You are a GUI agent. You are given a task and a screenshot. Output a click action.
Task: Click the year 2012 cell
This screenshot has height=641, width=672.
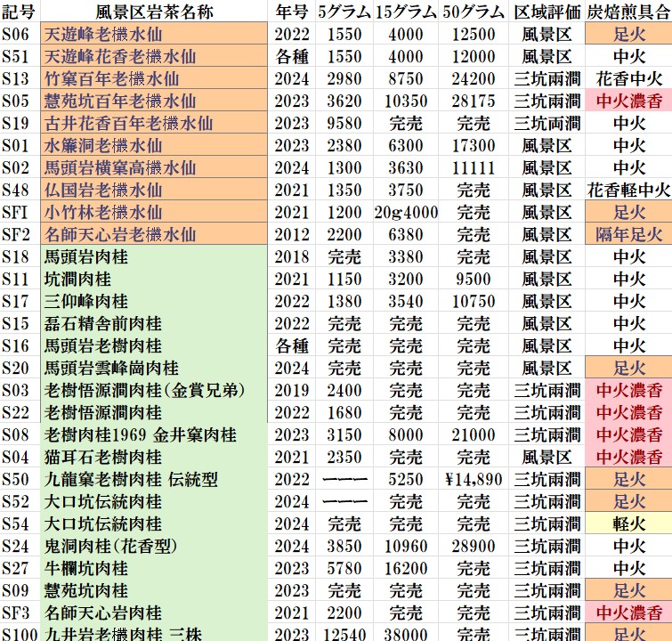[x=292, y=234]
